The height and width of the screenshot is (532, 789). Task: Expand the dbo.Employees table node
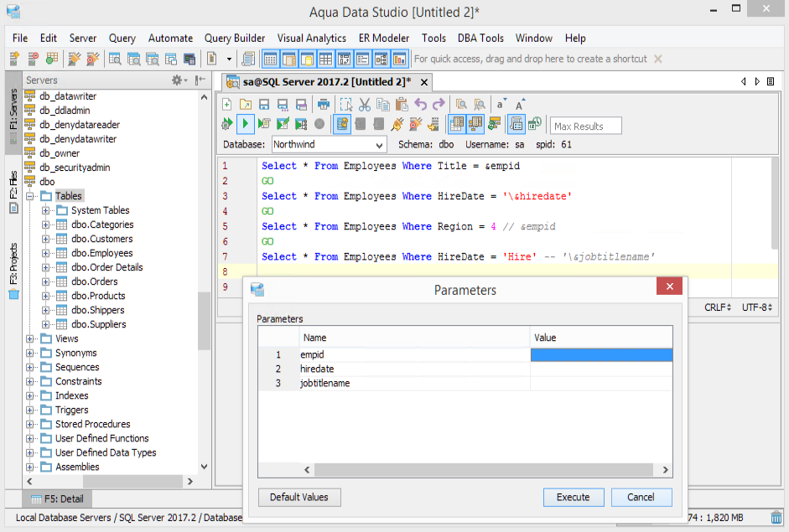click(x=46, y=253)
